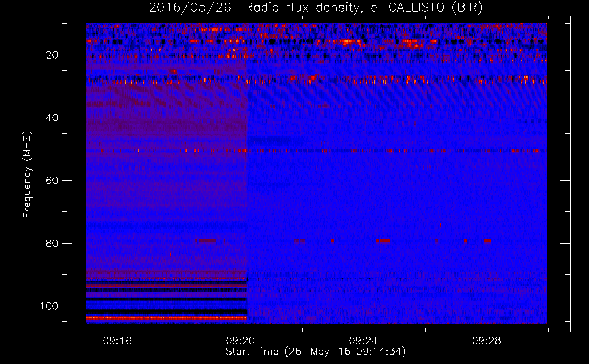Screen dimensions: 589x364
Task: Click the 09:20 time tick label
Action: 240,341
